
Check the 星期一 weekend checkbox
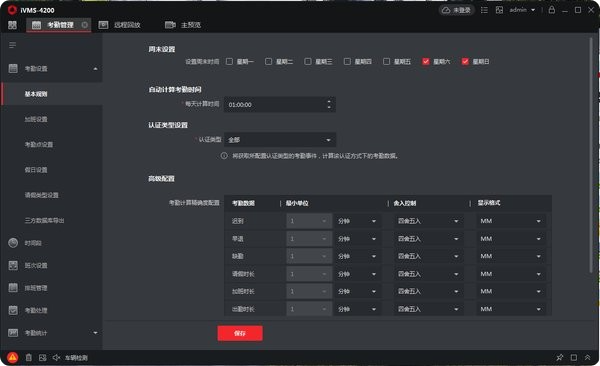229,61
